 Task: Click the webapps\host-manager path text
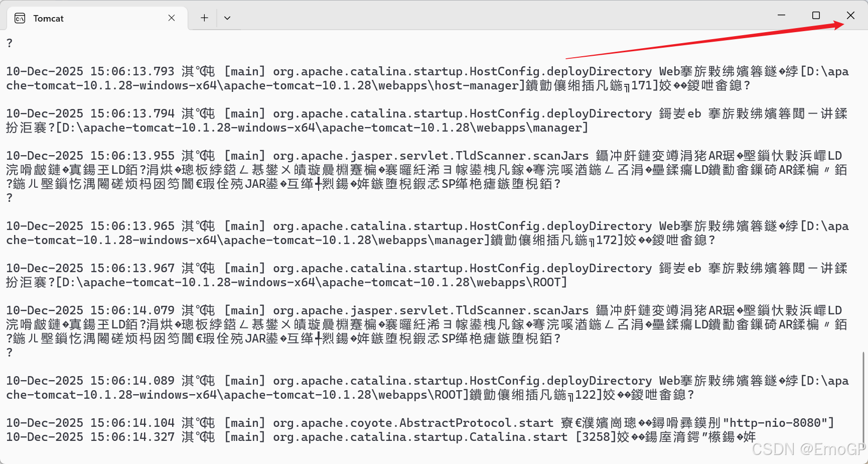(448, 85)
